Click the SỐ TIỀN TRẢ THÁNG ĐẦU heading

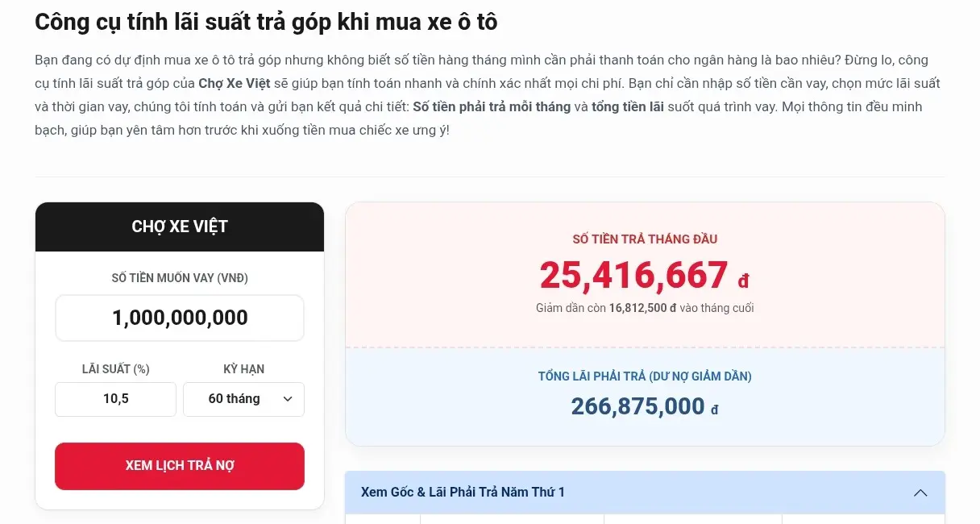tap(644, 239)
